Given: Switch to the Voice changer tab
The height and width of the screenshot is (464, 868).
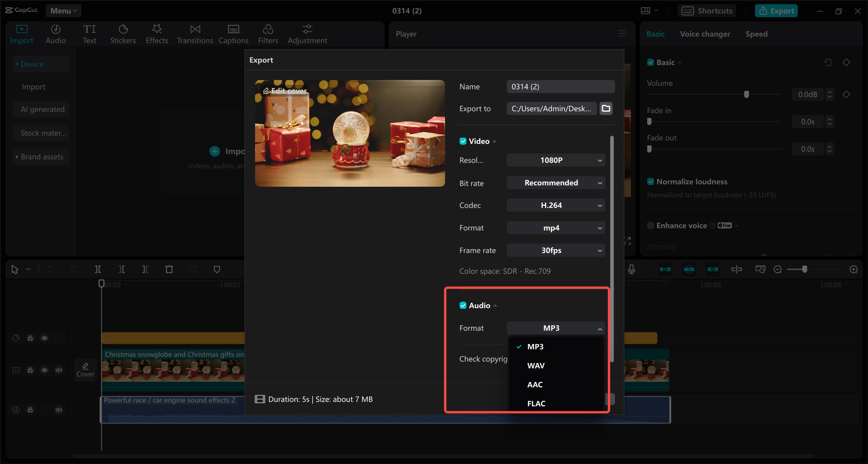Looking at the screenshot, I should click(705, 34).
